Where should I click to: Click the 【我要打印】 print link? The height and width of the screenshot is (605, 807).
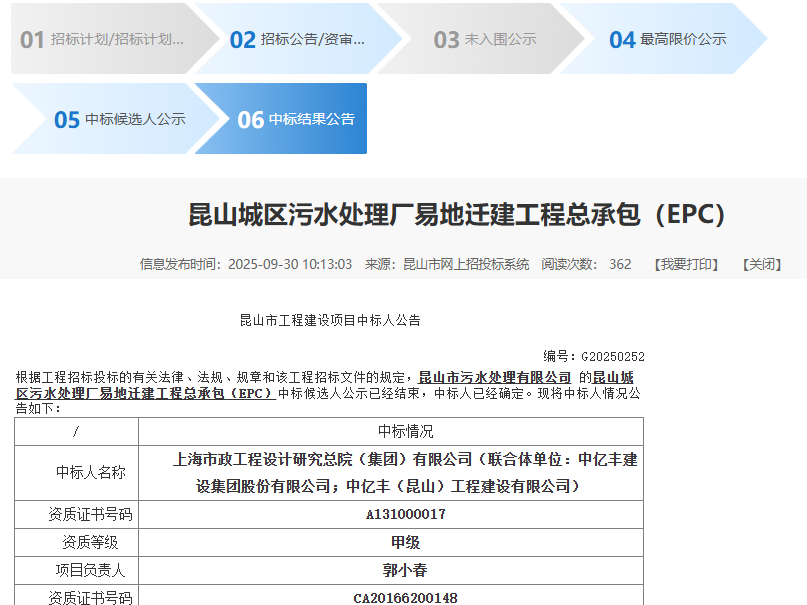point(686,264)
